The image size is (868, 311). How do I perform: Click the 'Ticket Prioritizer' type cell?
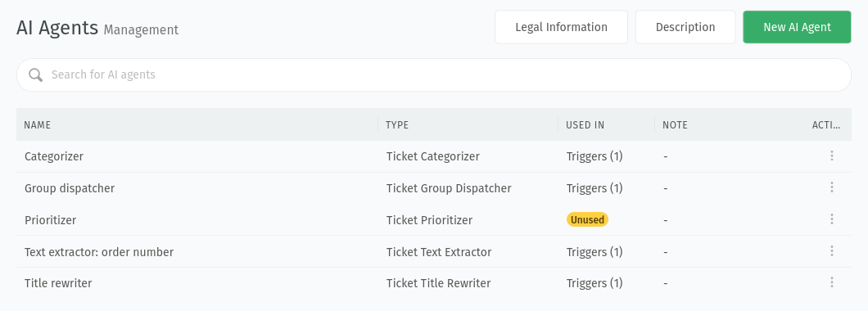(430, 220)
